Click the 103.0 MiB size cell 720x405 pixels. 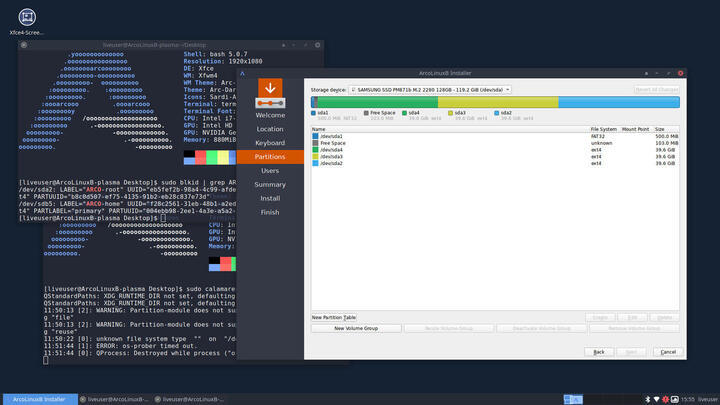tap(666, 143)
